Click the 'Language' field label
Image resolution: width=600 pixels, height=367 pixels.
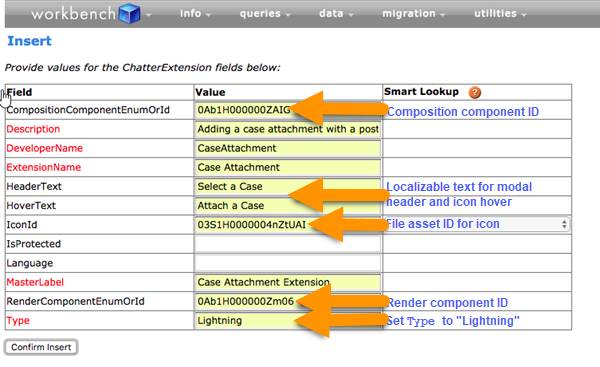(29, 263)
